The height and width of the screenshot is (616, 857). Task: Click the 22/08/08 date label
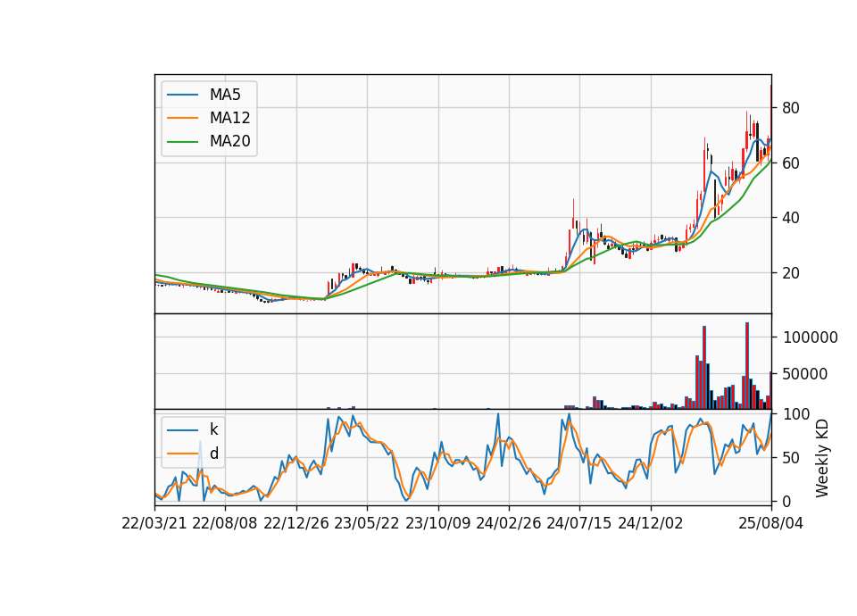[x=225, y=523]
